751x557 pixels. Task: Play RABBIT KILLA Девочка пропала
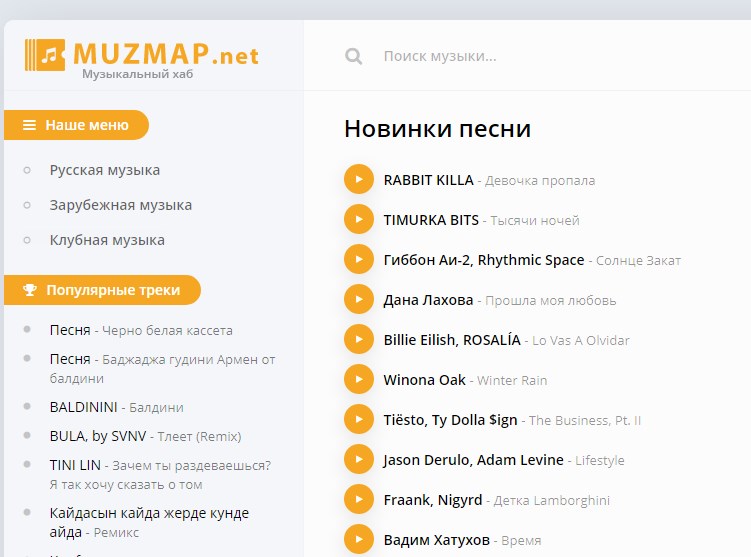click(x=359, y=179)
